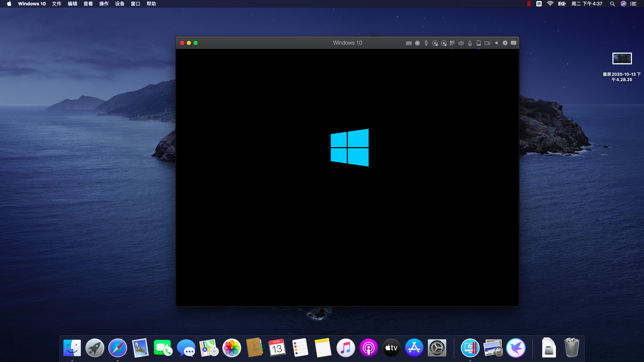Activate Siri from the menu bar
The image size is (644, 362).
click(624, 4)
